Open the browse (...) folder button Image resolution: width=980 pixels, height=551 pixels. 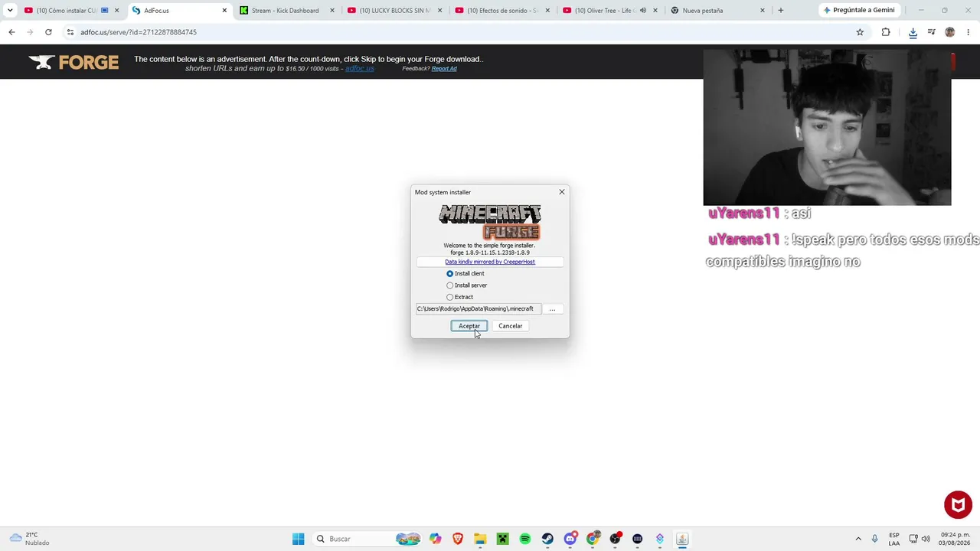(x=552, y=309)
